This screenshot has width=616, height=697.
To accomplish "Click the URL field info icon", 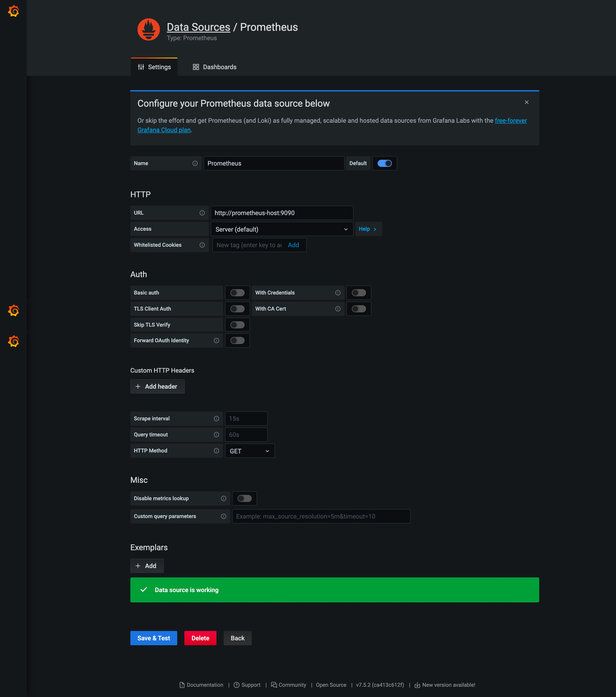I will pyautogui.click(x=202, y=213).
